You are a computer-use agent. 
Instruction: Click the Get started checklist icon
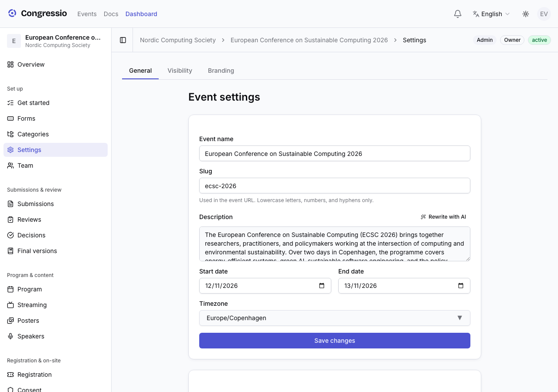click(10, 103)
